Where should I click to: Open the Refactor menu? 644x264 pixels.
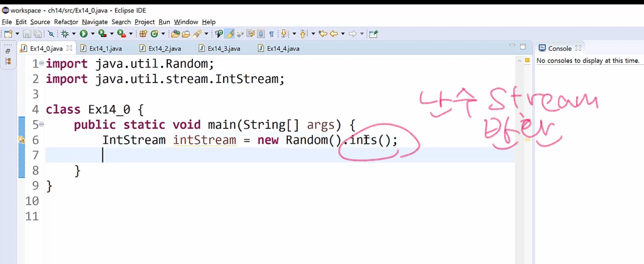tap(66, 22)
